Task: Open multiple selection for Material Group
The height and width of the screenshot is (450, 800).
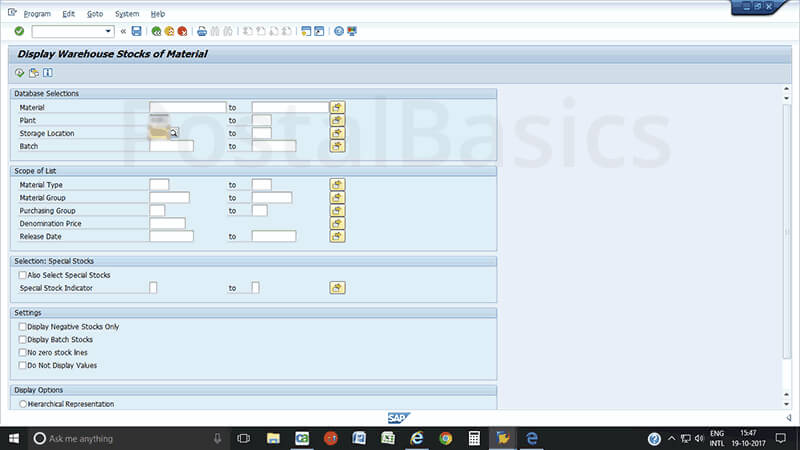Action: [337, 197]
